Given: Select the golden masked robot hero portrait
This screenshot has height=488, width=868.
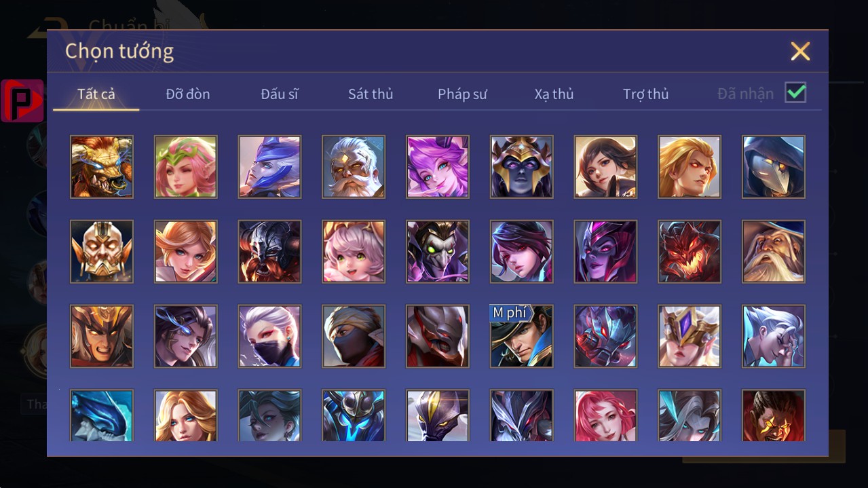Looking at the screenshot, I should [102, 252].
